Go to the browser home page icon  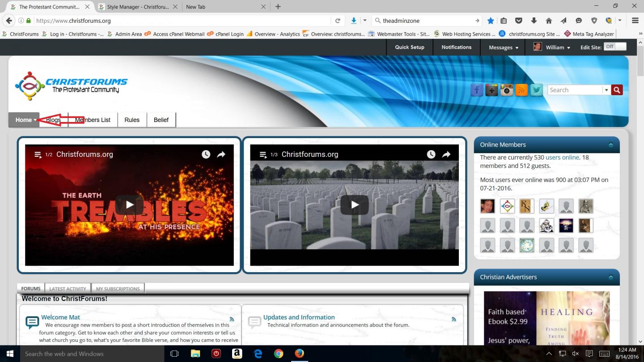pyautogui.click(x=549, y=21)
